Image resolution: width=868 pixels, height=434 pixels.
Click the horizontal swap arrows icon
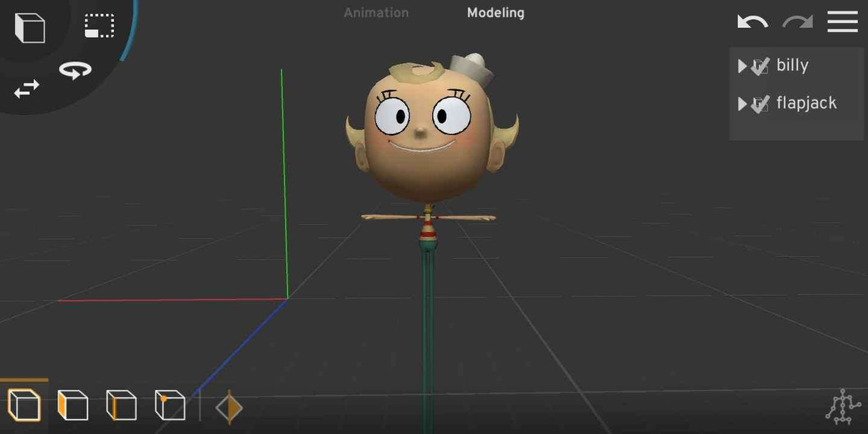tap(26, 89)
